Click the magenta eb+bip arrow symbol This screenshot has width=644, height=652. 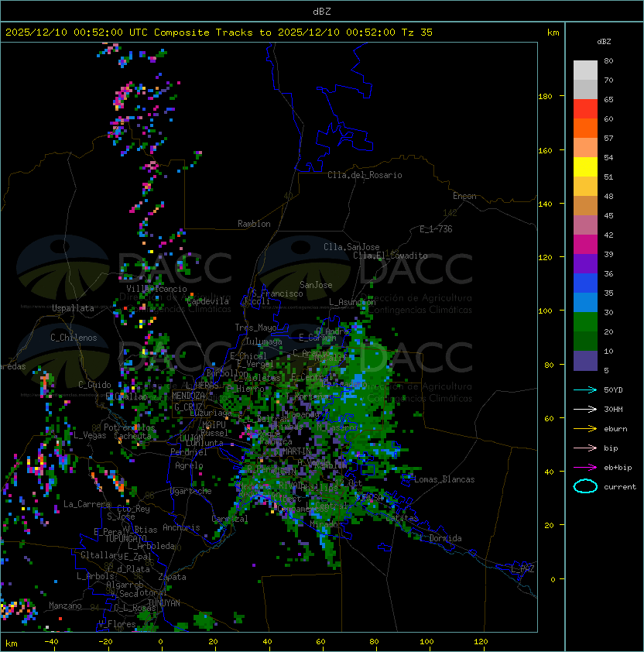(585, 468)
